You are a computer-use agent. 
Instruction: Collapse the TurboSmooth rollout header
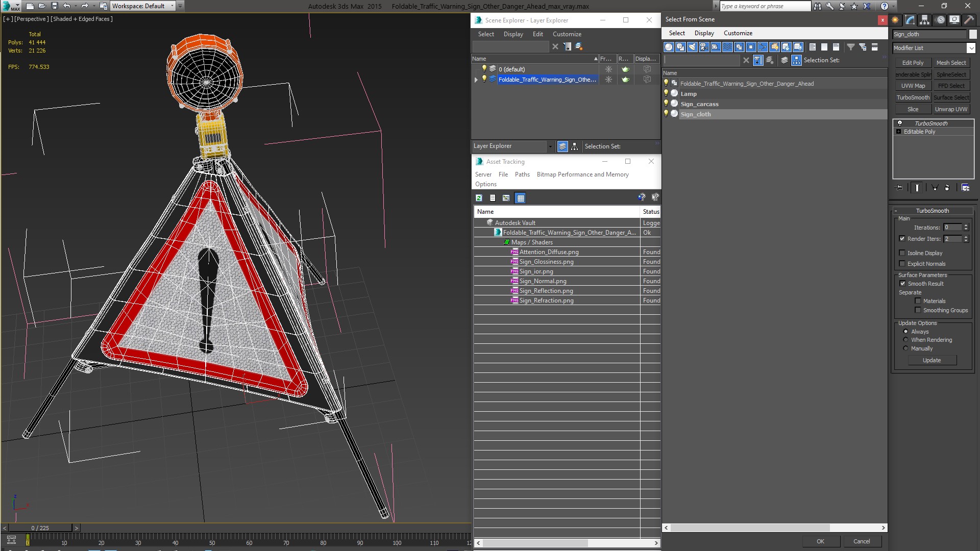pyautogui.click(x=932, y=211)
